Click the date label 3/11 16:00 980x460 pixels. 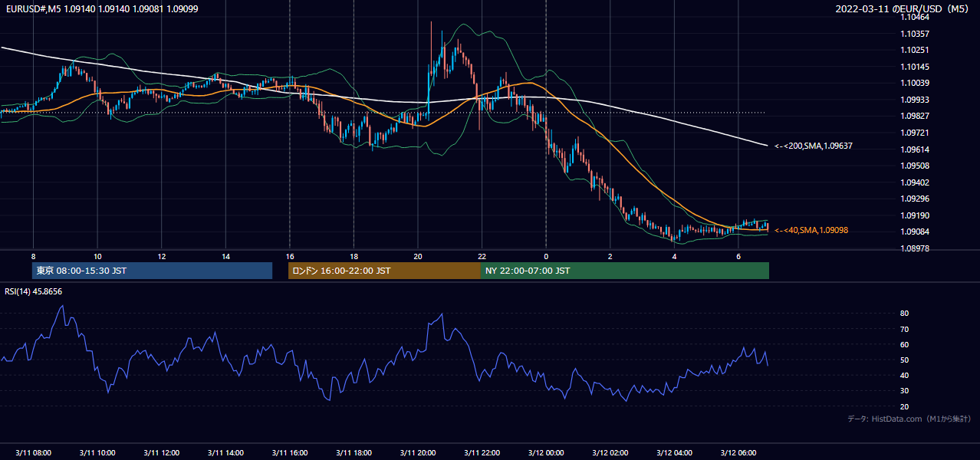(289, 453)
